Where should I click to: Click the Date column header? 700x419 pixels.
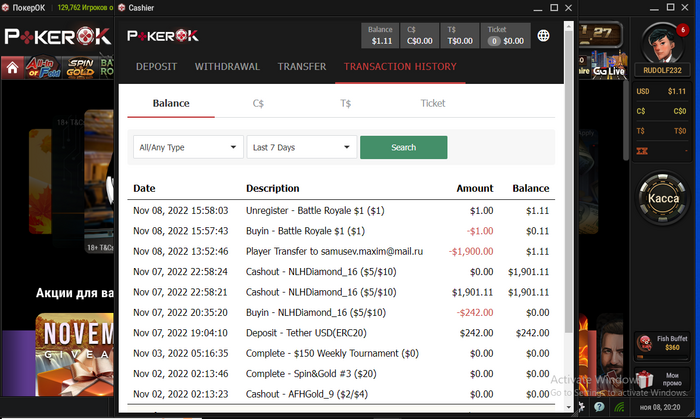[144, 188]
